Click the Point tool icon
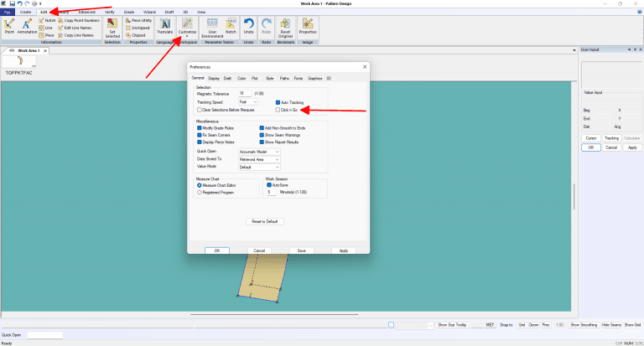Screen dimensions: 644x346 point(10,26)
